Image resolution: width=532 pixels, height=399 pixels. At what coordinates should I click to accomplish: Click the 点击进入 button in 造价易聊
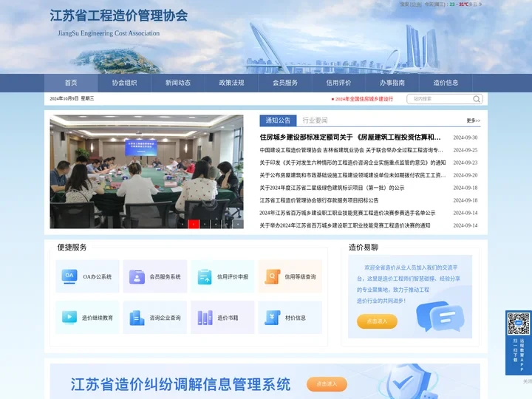click(x=377, y=321)
